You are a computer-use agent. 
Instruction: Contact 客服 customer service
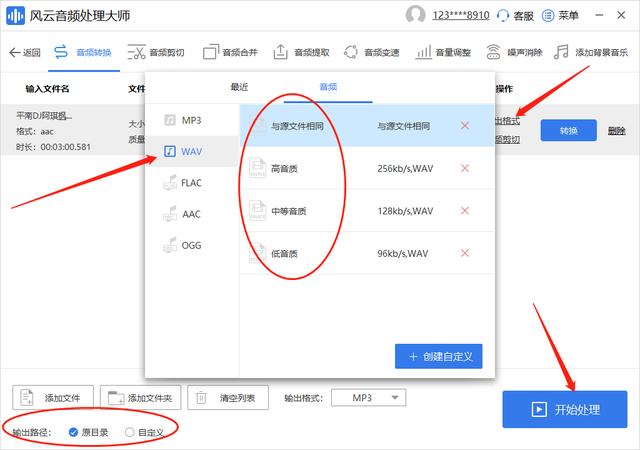point(515,16)
